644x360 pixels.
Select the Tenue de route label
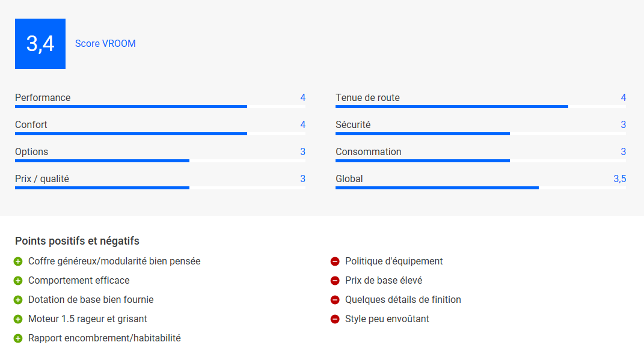coord(367,98)
